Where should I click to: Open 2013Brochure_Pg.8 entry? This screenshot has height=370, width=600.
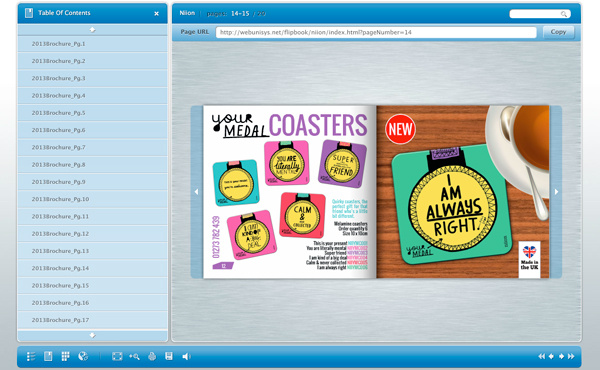pyautogui.click(x=92, y=165)
